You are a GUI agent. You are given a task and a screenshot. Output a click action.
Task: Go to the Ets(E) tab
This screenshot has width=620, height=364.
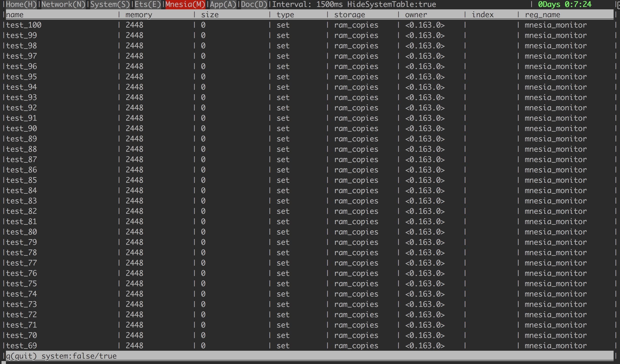[x=147, y=4]
